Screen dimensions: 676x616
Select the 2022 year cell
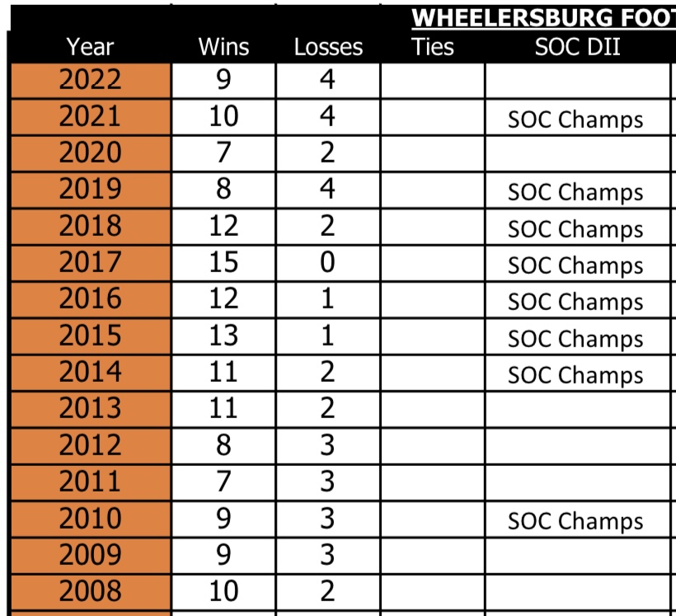click(91, 80)
